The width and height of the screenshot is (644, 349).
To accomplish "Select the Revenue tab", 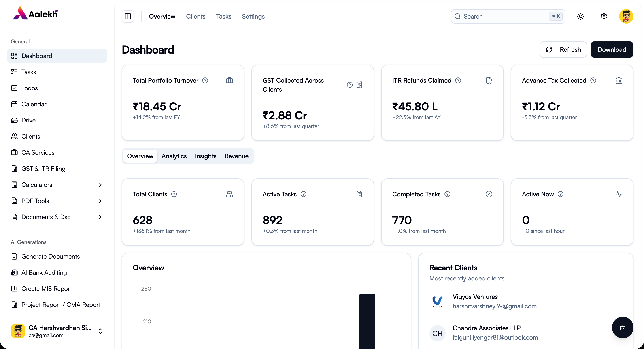I will click(236, 156).
